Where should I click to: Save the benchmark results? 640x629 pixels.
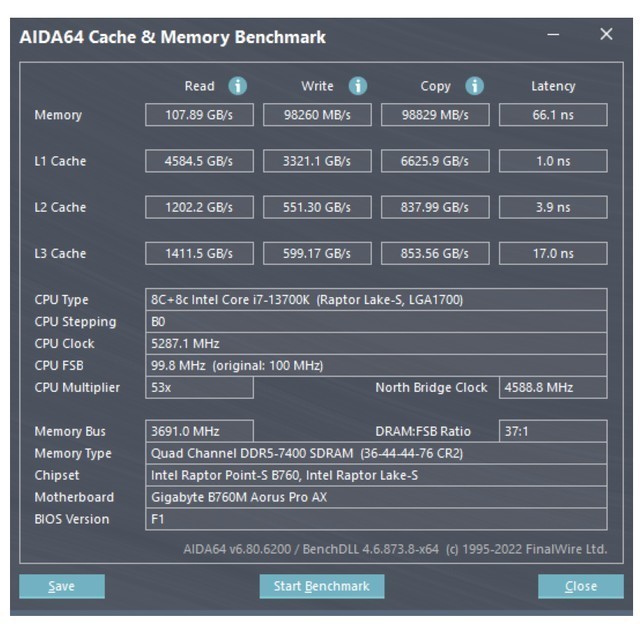point(62,586)
